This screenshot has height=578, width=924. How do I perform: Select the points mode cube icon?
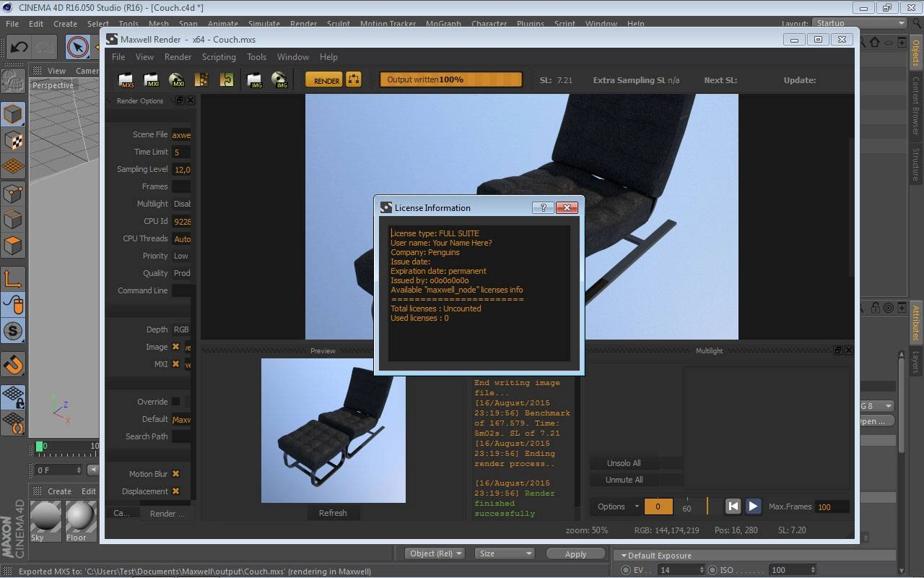click(x=13, y=193)
